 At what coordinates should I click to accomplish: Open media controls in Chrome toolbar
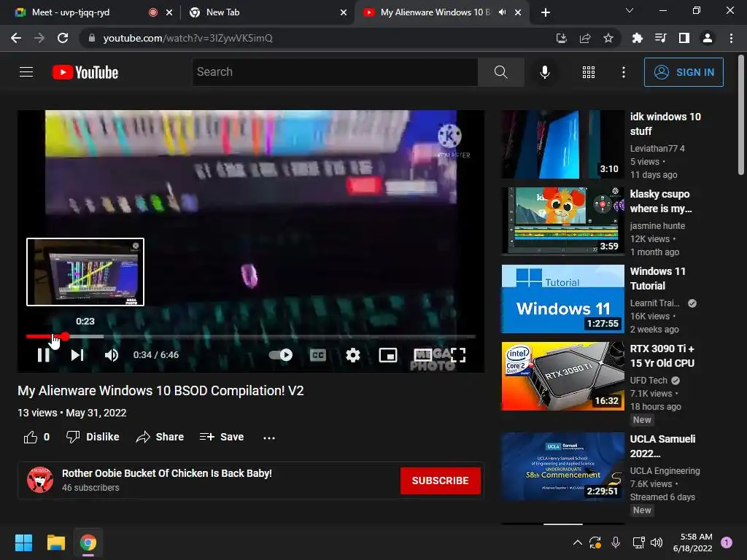[x=660, y=38]
